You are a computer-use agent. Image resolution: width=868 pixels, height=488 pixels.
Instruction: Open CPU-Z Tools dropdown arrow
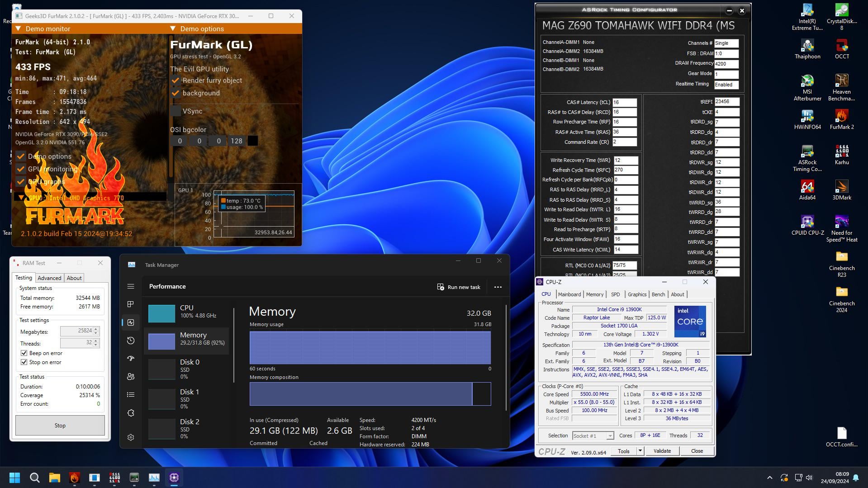(640, 451)
